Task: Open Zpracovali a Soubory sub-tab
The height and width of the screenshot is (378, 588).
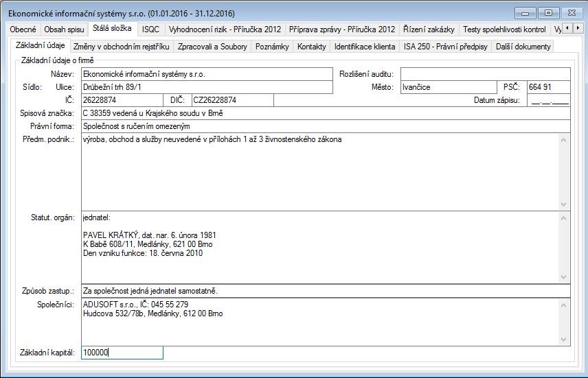Action: pyautogui.click(x=212, y=47)
